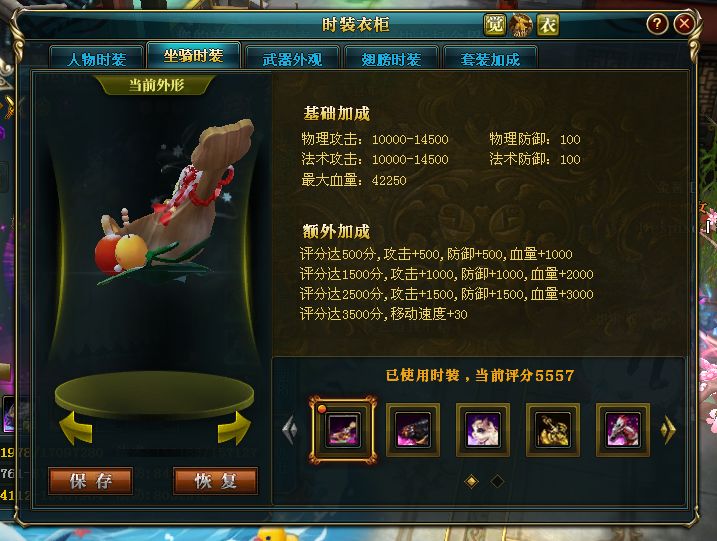
Task: Pick the white fox mount costume icon
Action: click(x=483, y=430)
